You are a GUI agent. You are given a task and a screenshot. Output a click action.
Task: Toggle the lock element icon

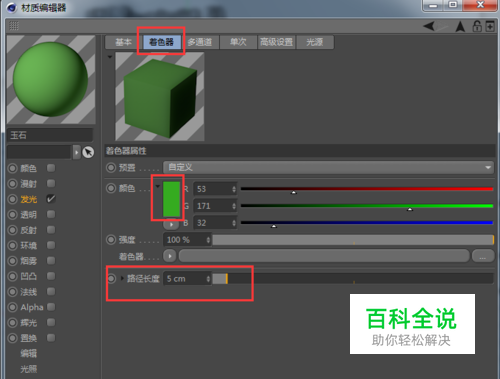tap(477, 26)
